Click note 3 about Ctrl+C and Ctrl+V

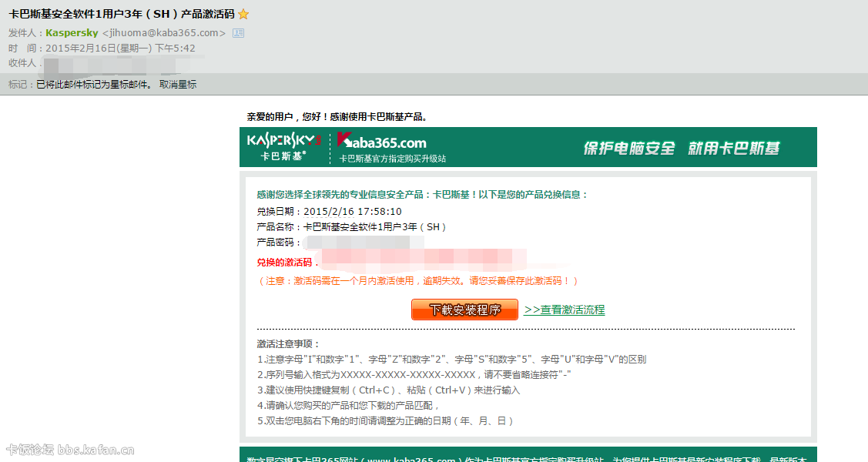point(389,390)
